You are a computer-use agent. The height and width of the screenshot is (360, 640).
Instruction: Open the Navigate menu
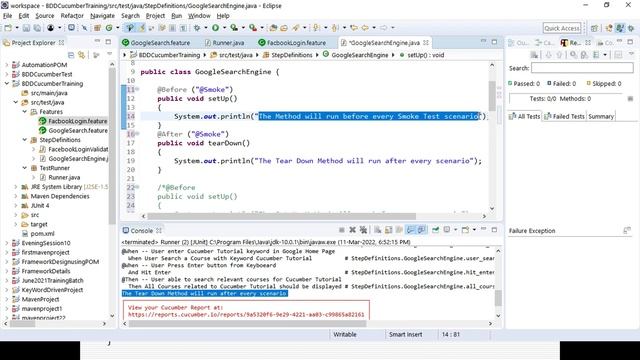tap(102, 16)
